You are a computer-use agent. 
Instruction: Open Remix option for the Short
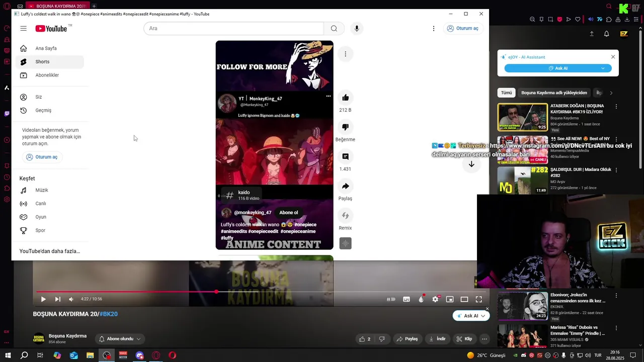pos(345,216)
